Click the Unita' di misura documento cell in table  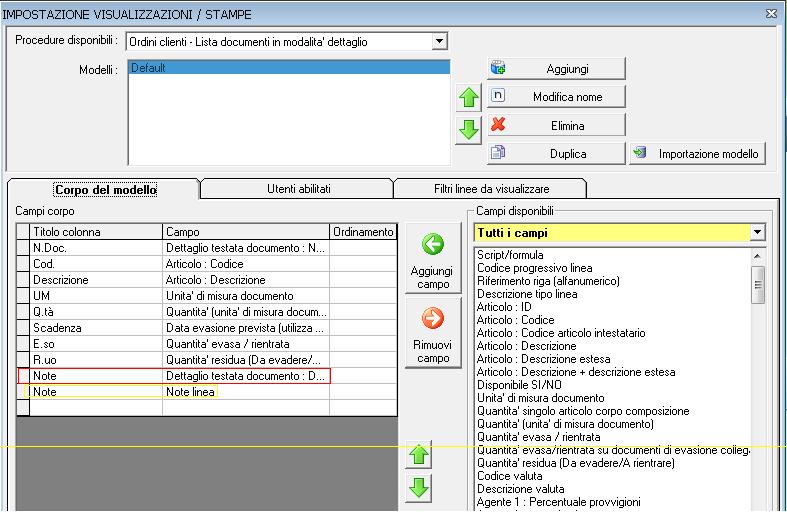coord(246,296)
